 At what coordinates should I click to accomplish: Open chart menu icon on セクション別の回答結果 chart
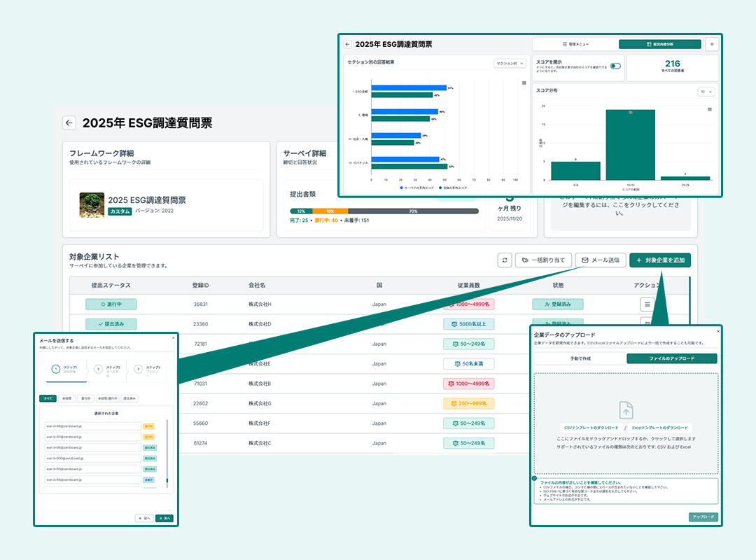point(524,83)
